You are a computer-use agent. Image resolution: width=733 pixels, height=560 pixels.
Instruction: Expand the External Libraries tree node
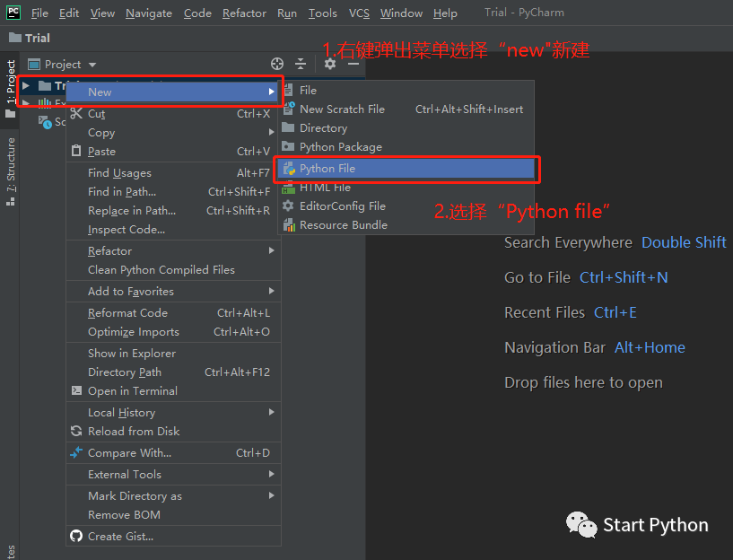26,102
